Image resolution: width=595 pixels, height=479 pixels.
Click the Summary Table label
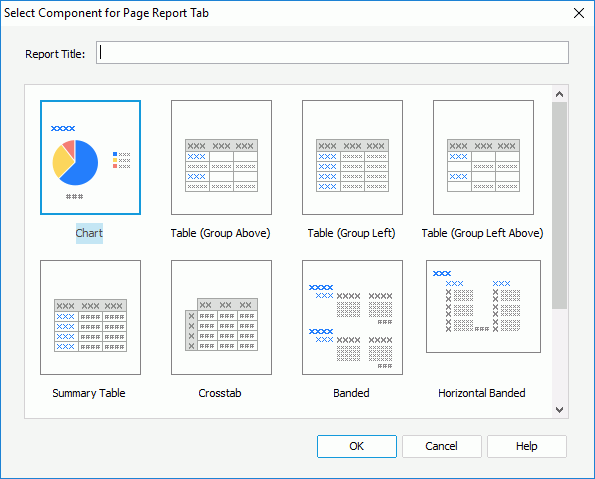tap(89, 393)
